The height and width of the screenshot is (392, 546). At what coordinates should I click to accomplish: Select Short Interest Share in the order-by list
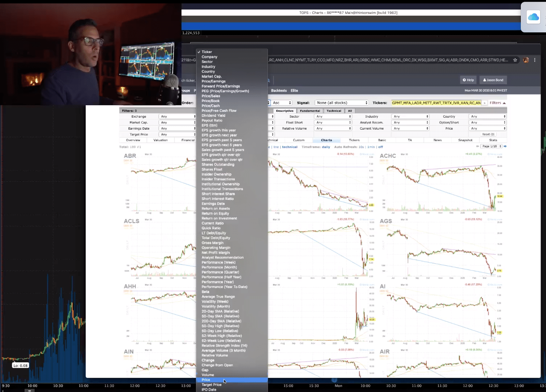tap(232, 194)
